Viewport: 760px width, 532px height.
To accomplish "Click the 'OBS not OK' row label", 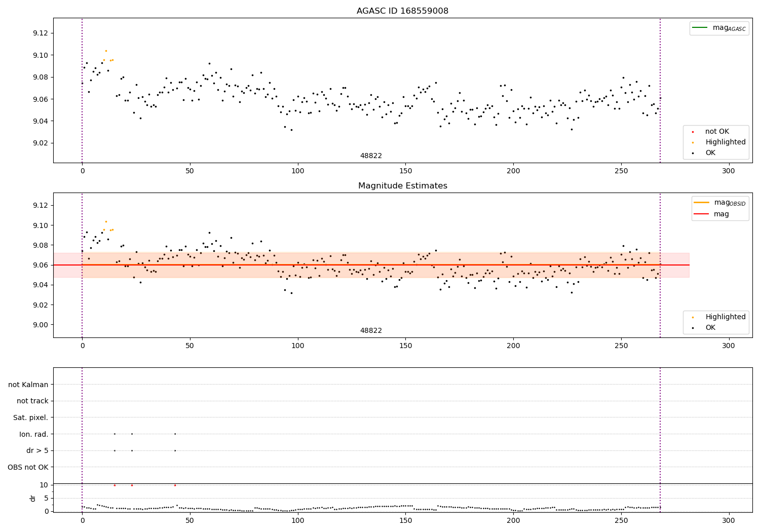I will click(x=28, y=468).
